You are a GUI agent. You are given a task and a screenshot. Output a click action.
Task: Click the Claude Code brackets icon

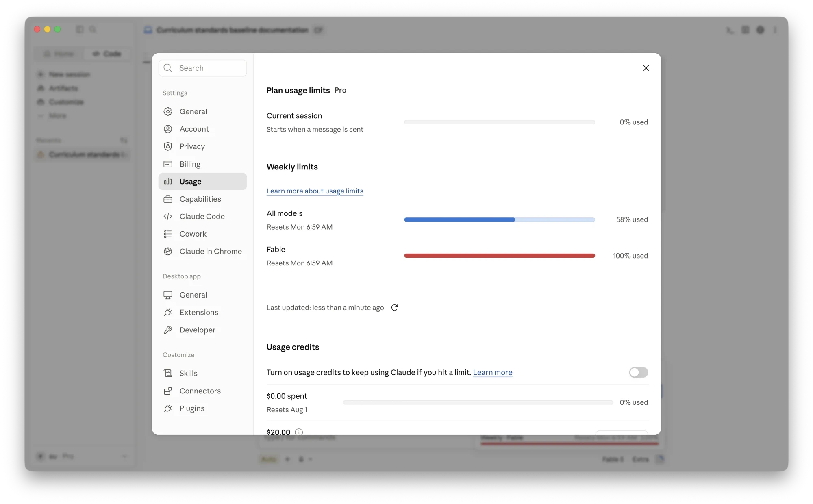click(x=168, y=216)
